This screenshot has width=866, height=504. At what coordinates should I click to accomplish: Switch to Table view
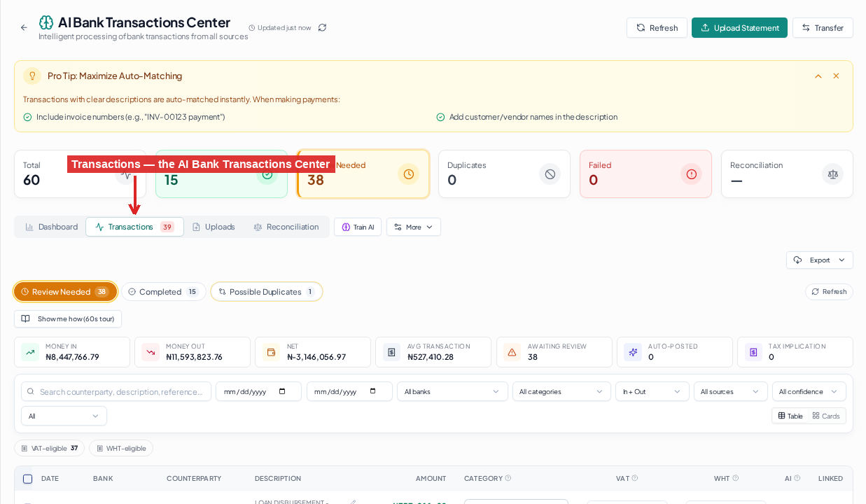click(790, 416)
